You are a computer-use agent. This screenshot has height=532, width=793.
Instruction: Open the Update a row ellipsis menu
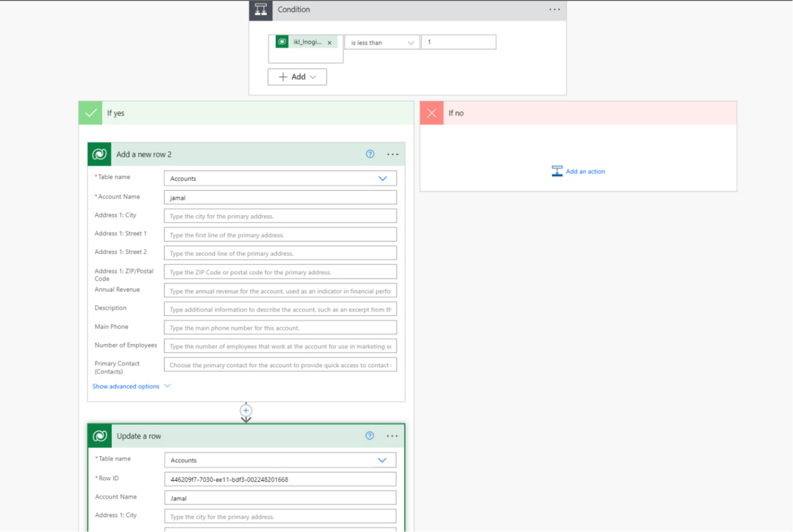coord(392,436)
